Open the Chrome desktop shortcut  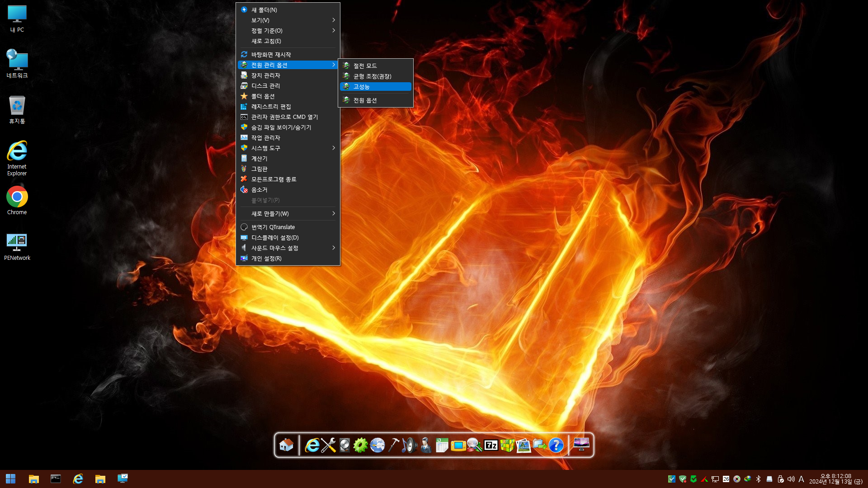[x=17, y=201]
